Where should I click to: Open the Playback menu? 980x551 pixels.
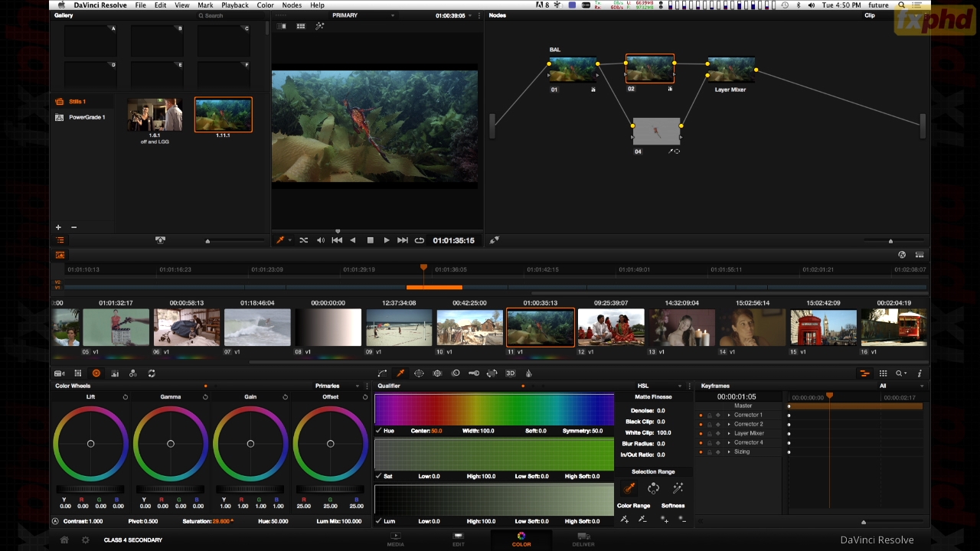tap(234, 5)
